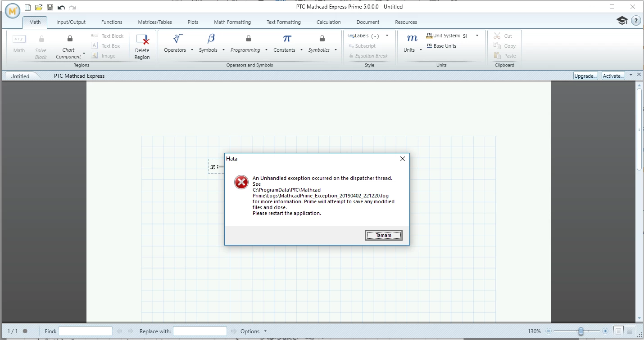Switch to Page view mode
Screen dimensions: 644x340
pyautogui.click(x=618, y=331)
